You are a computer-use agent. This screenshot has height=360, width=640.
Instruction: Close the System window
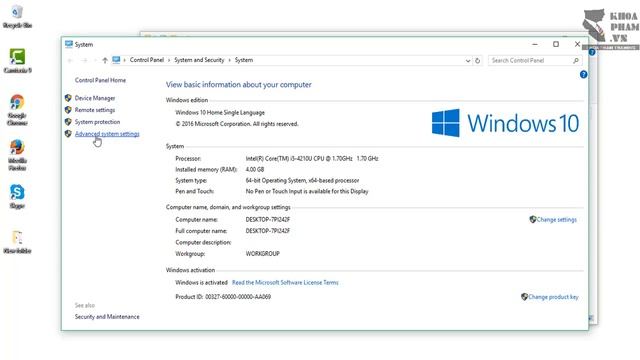tap(577, 44)
